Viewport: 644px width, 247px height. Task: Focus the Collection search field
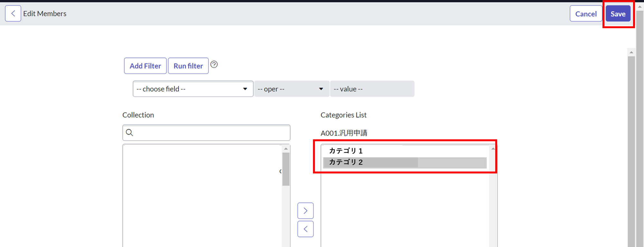pyautogui.click(x=206, y=133)
